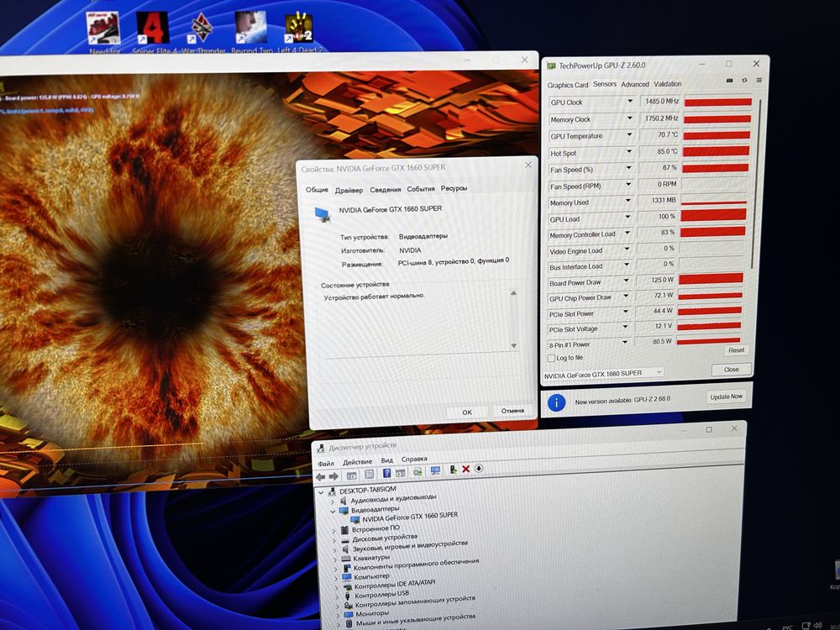840x630 pixels.
Task: Click the volume icon in system tray
Action: pyautogui.click(x=818, y=625)
